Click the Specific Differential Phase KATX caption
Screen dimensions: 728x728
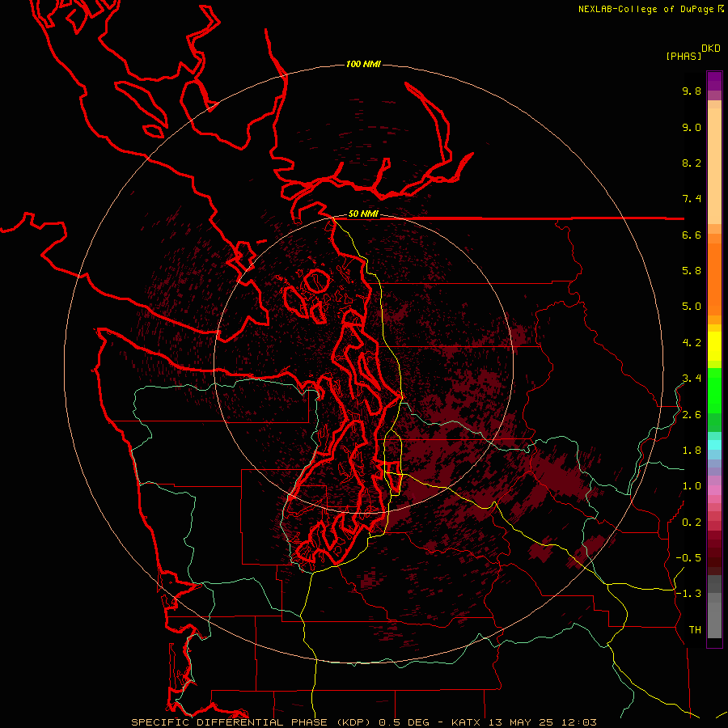tap(363, 722)
